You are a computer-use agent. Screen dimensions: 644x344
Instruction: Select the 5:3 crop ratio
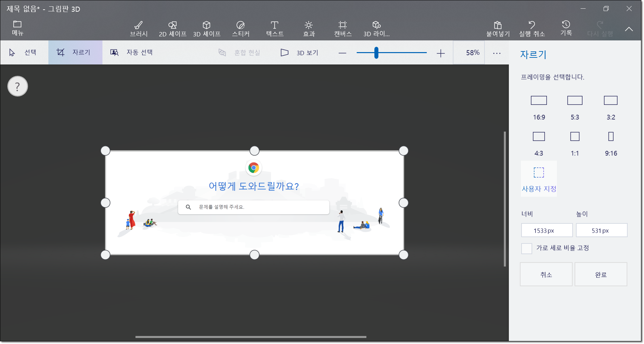click(x=575, y=108)
